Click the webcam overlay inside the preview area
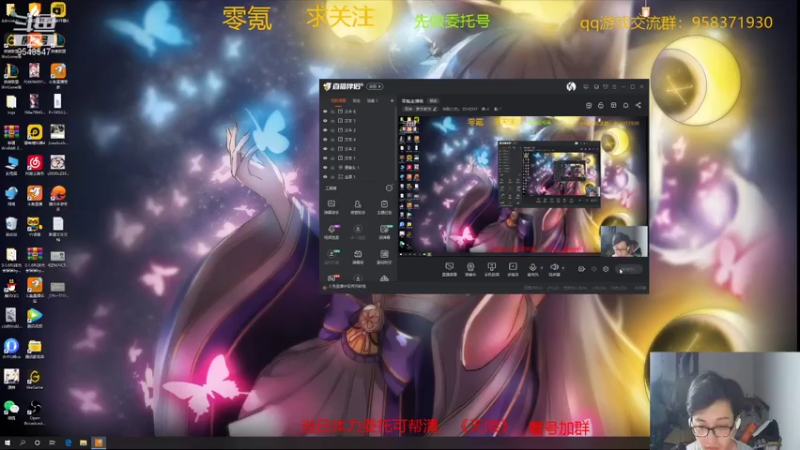800x450 pixels. pyautogui.click(x=624, y=241)
